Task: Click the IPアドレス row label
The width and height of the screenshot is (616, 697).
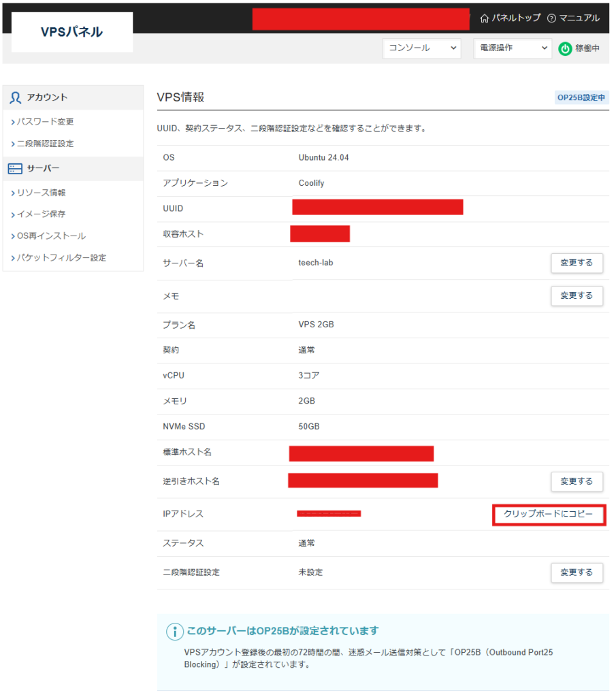Action: click(x=183, y=514)
